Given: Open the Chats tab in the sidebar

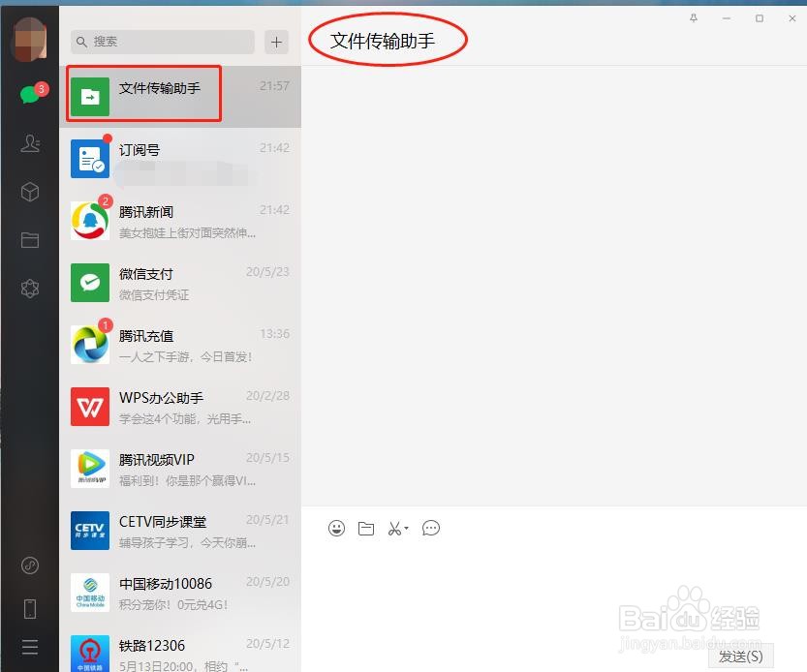Looking at the screenshot, I should pos(30,95).
